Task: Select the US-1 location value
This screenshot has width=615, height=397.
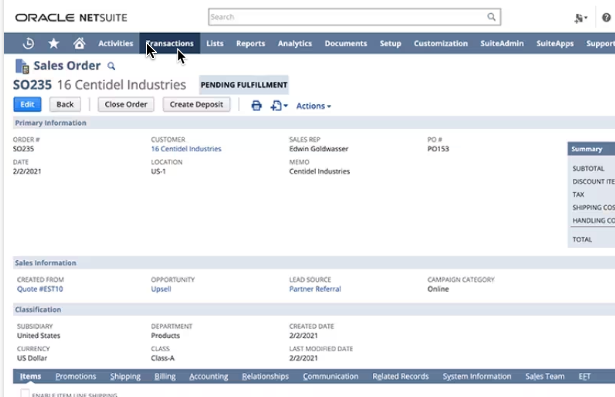Action: pyautogui.click(x=158, y=171)
